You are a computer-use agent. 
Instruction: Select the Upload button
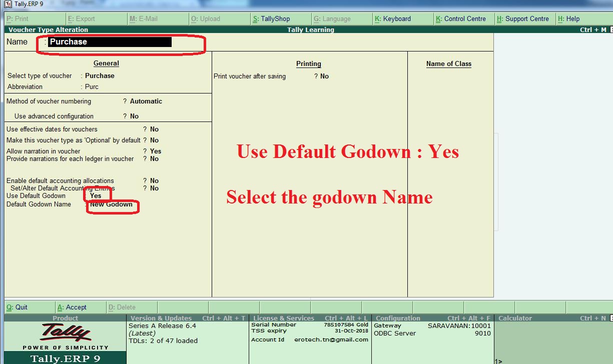pos(220,18)
